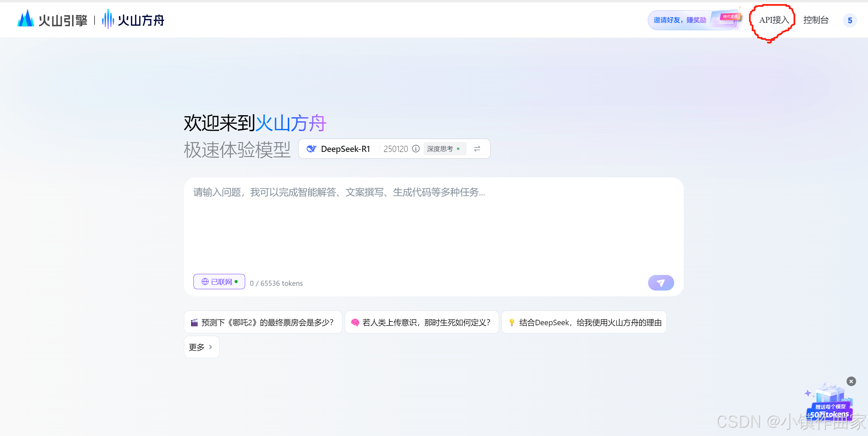Image resolution: width=868 pixels, height=436 pixels.
Task: Select the 哪吒2 box office prompt suggestion
Action: point(263,322)
